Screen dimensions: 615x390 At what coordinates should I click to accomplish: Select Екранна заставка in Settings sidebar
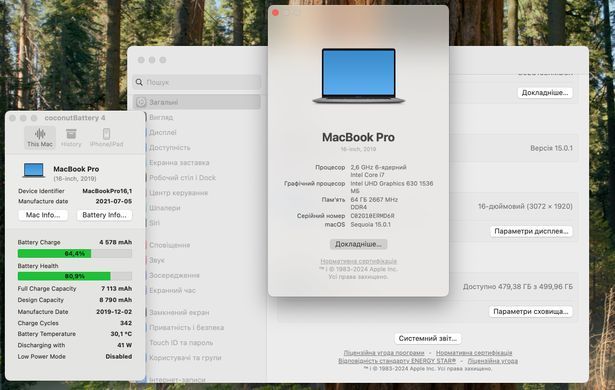[x=179, y=162]
